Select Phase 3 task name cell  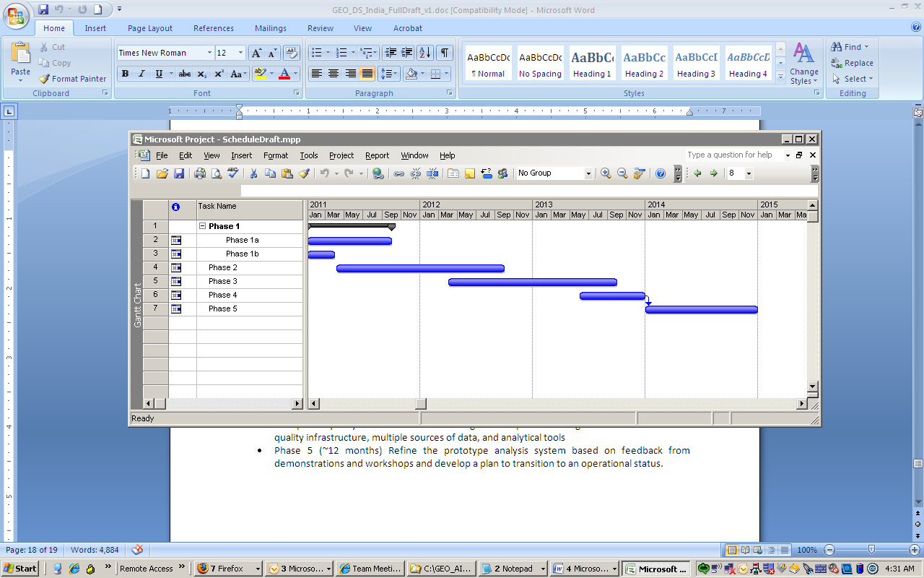point(250,281)
